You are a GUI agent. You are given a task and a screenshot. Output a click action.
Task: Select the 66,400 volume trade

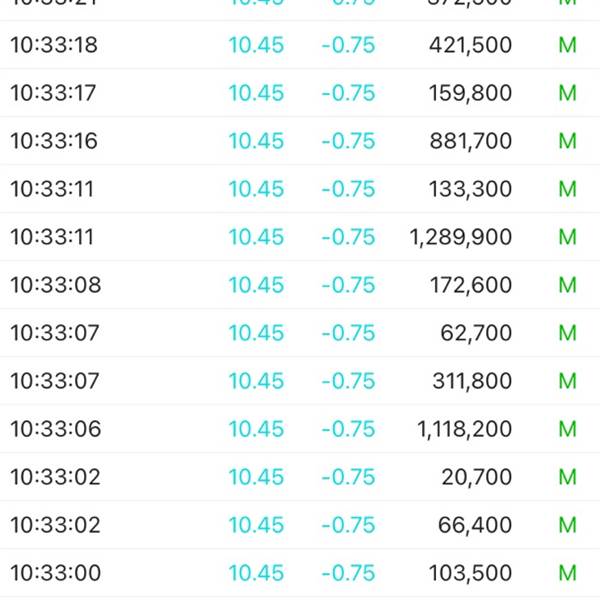300,525
